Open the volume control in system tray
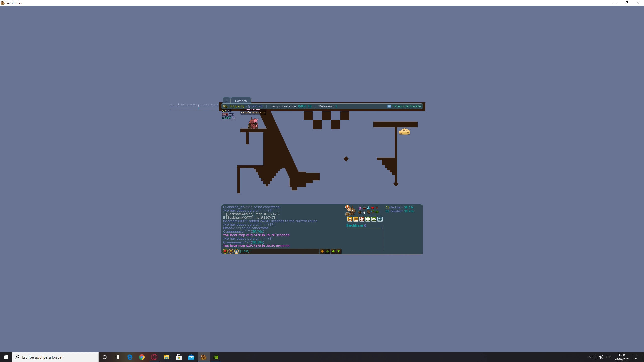Screen dimensions: 644x362 pos(601,357)
